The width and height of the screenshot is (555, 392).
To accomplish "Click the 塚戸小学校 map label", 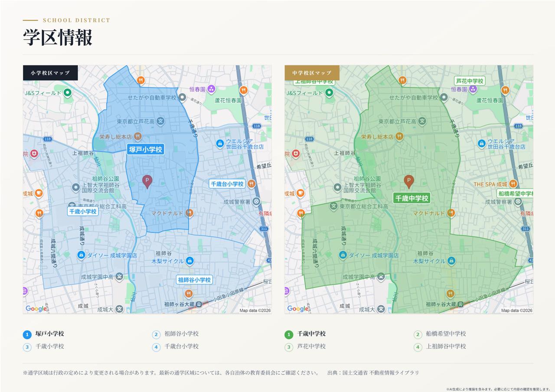I will pyautogui.click(x=146, y=150).
